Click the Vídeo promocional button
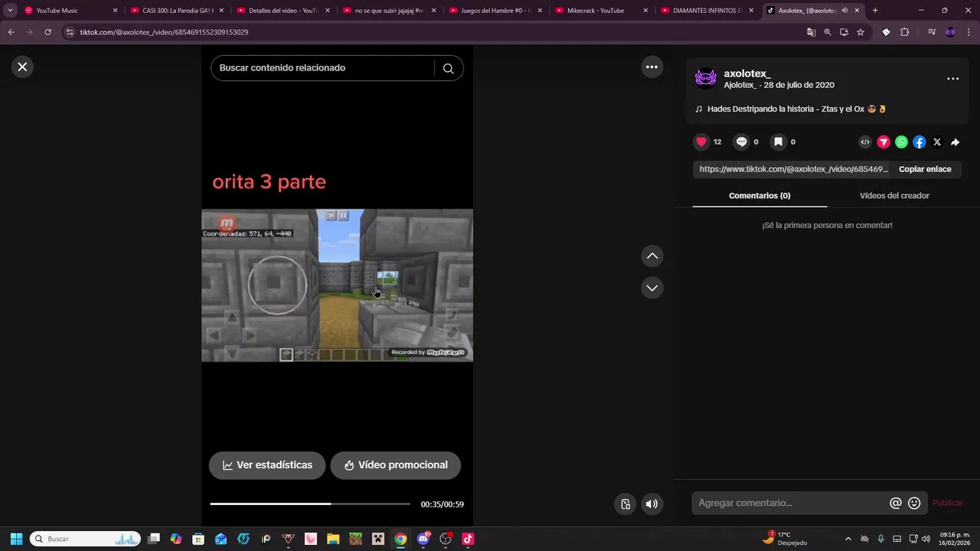The width and height of the screenshot is (980, 551). (396, 465)
